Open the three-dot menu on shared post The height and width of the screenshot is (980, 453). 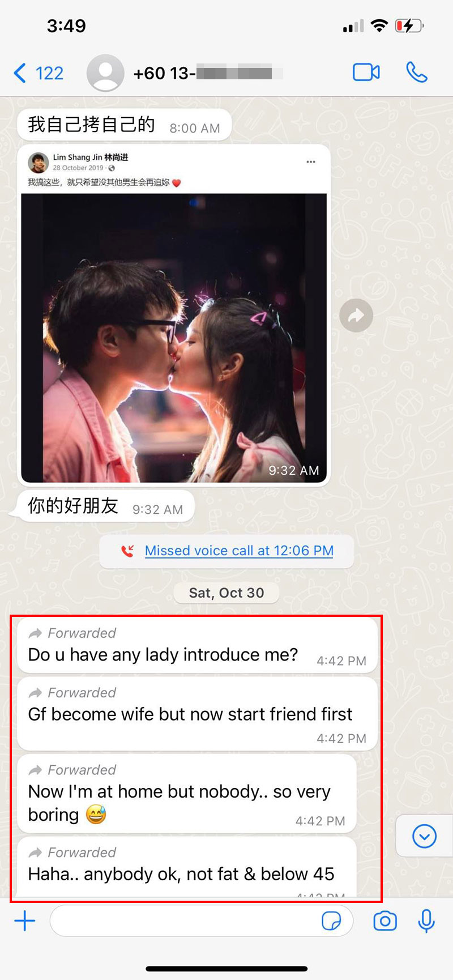click(311, 162)
